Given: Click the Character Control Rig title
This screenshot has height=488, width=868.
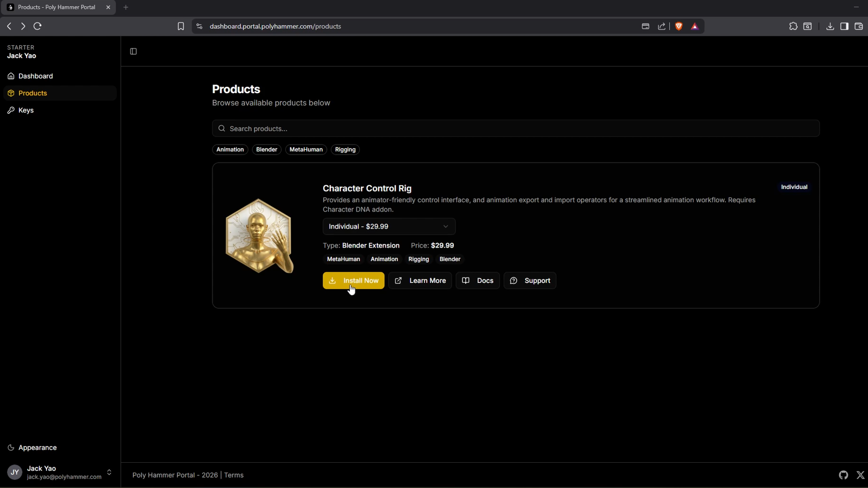Looking at the screenshot, I should pos(367,188).
